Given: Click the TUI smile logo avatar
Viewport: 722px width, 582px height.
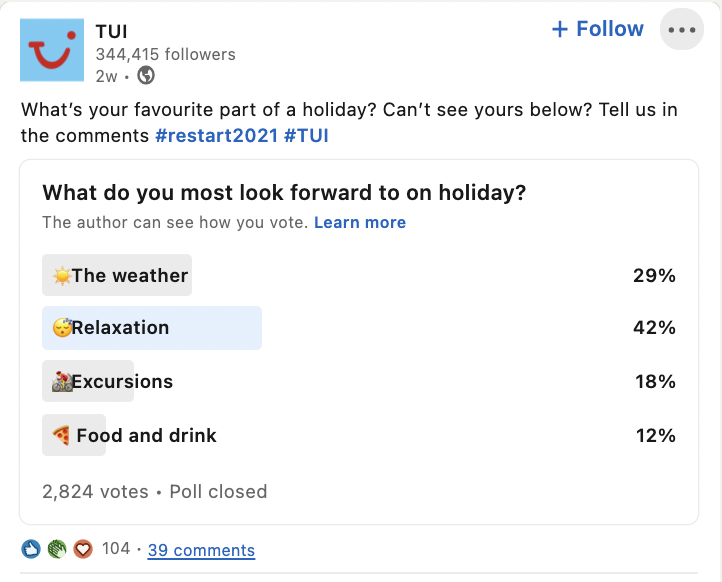Looking at the screenshot, I should [x=52, y=50].
